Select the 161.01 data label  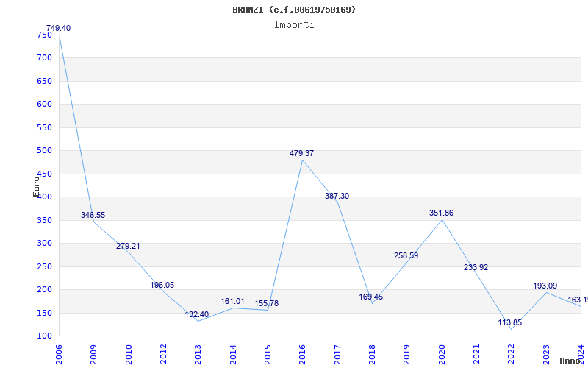pos(232,301)
